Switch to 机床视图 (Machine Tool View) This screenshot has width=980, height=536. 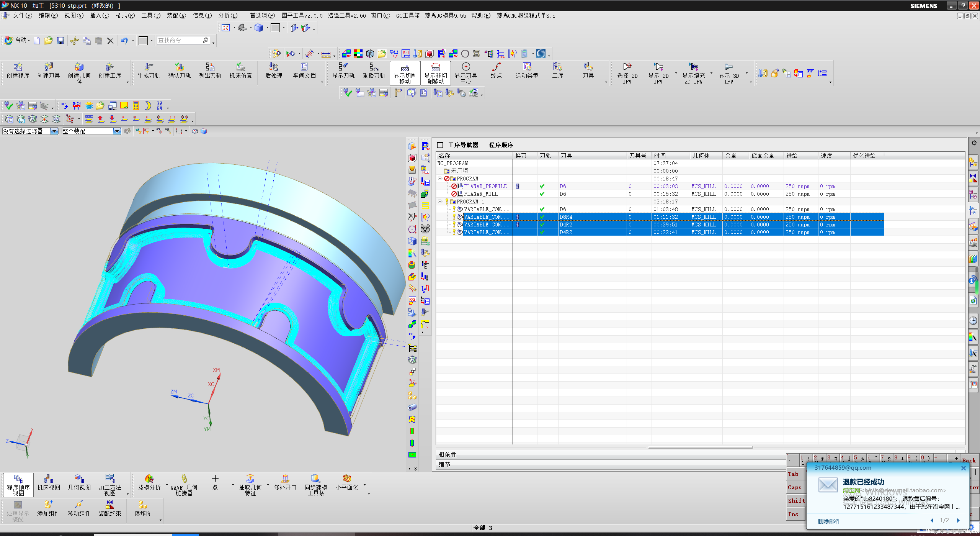pyautogui.click(x=49, y=483)
